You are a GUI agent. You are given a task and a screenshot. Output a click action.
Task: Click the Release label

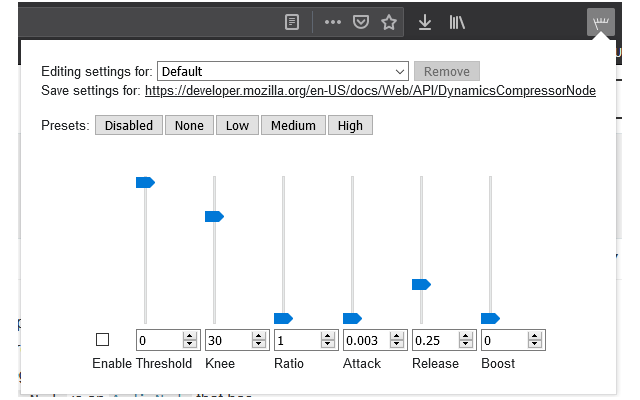(x=436, y=363)
